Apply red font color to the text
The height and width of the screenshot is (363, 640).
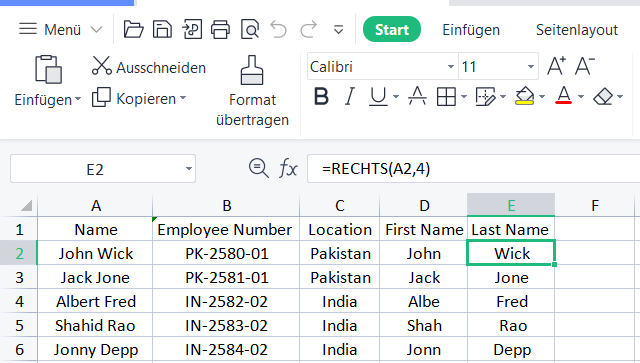pos(564,96)
